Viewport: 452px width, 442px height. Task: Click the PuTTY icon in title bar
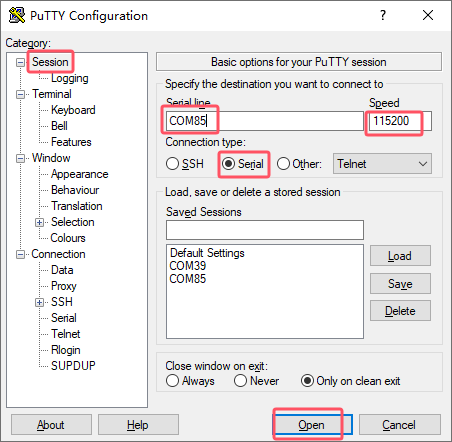pos(17,15)
